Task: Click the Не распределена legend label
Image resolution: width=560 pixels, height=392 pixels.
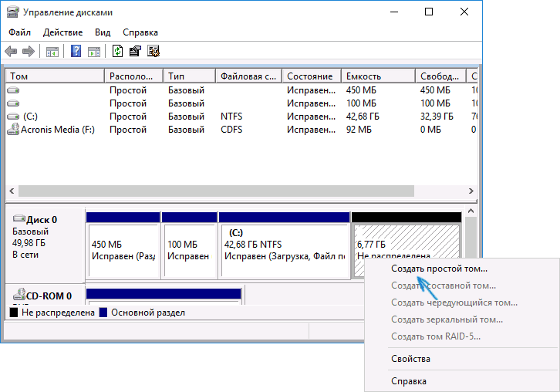Action: tap(58, 313)
